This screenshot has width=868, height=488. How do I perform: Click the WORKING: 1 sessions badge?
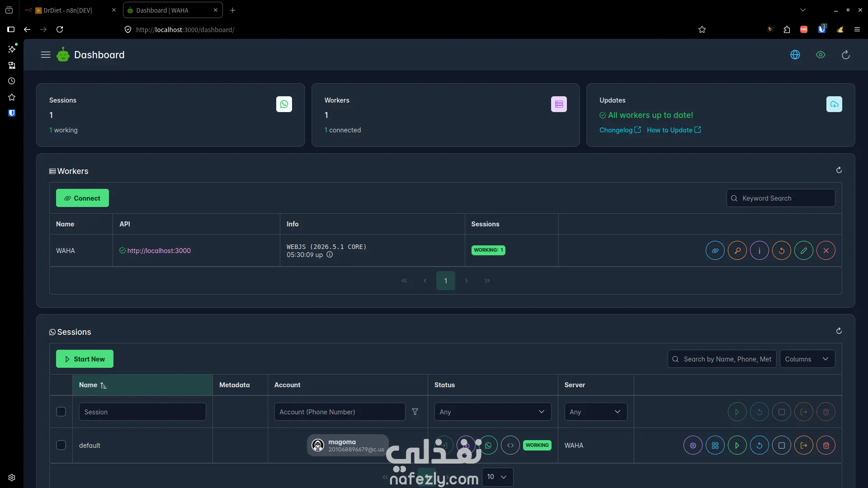tap(488, 250)
